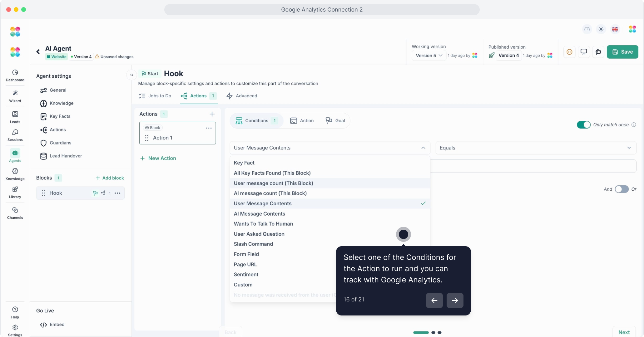Disable the Only match once toggle
Screen dimensions: 644x337
[583, 125]
